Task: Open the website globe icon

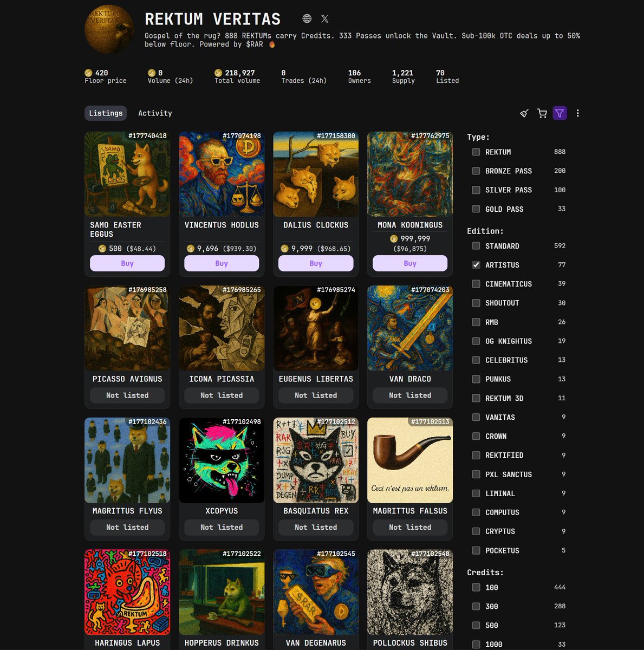Action: coord(307,18)
